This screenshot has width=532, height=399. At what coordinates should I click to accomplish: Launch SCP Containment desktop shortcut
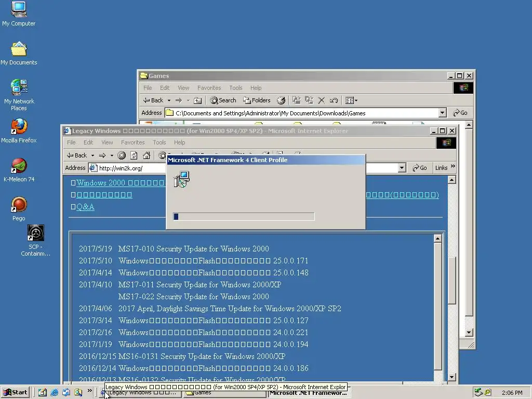pos(35,240)
